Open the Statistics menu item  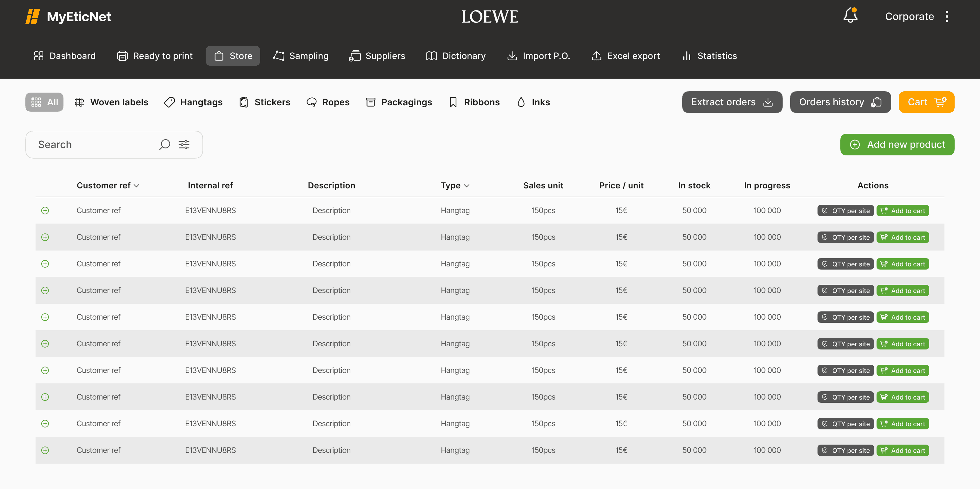pyautogui.click(x=710, y=56)
